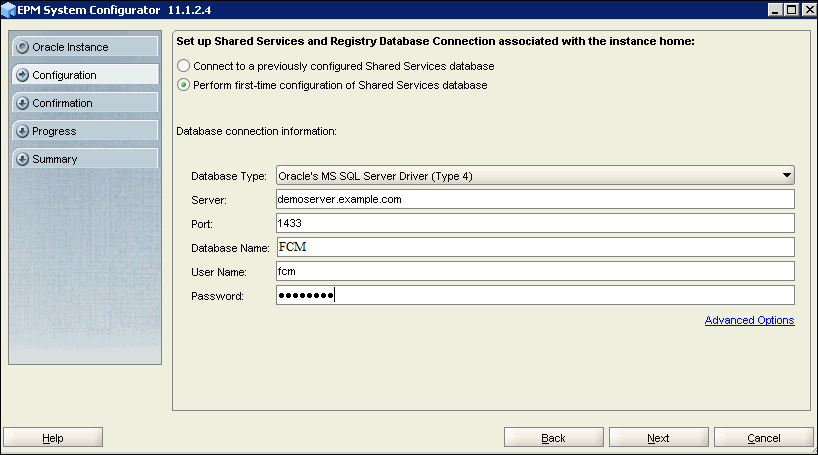Click the Port input field
Image resolution: width=818 pixels, height=455 pixels.
(x=535, y=223)
